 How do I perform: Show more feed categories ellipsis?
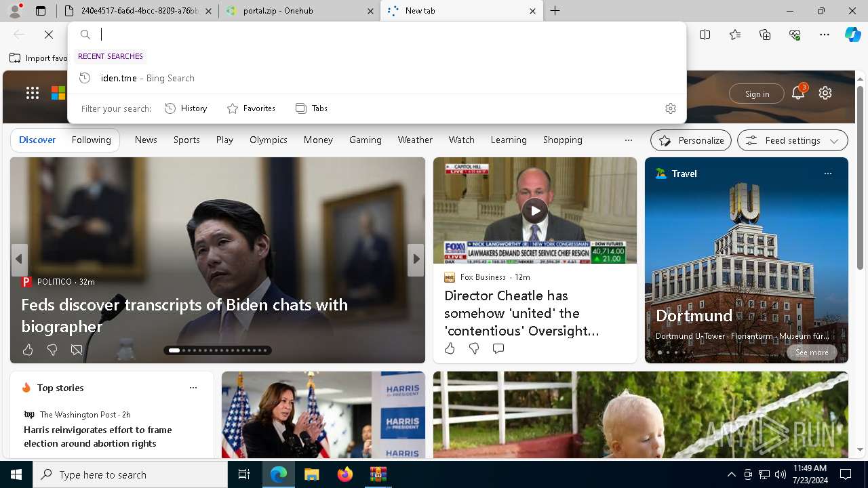pos(629,140)
